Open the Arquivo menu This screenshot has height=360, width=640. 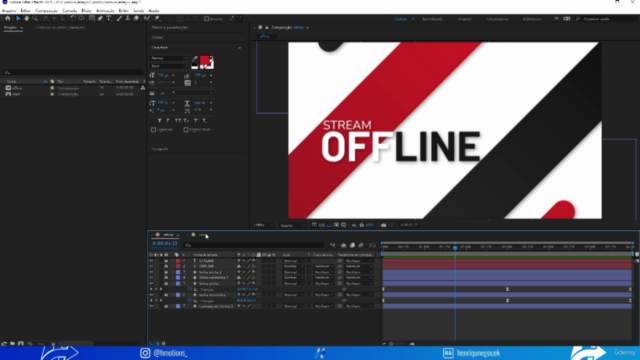[x=9, y=11]
